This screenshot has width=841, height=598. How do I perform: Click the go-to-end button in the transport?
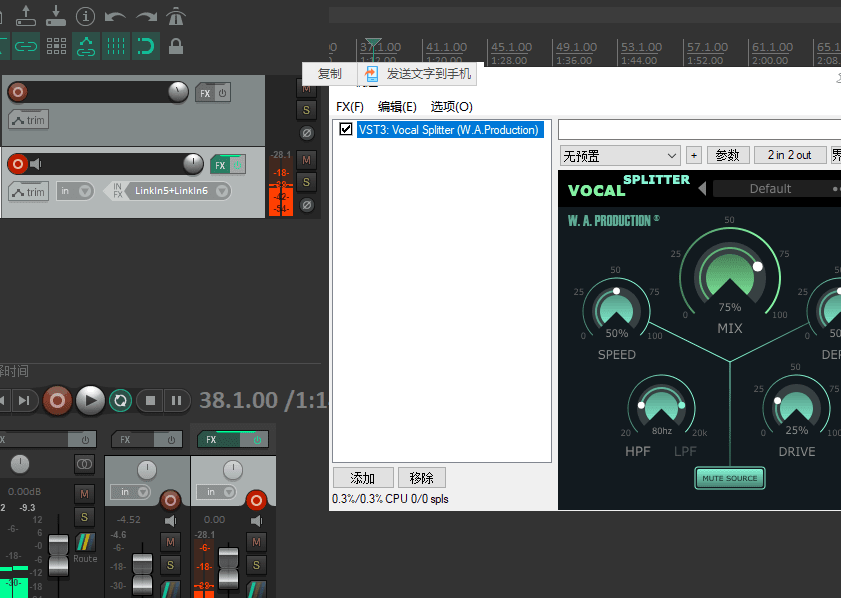tap(24, 401)
